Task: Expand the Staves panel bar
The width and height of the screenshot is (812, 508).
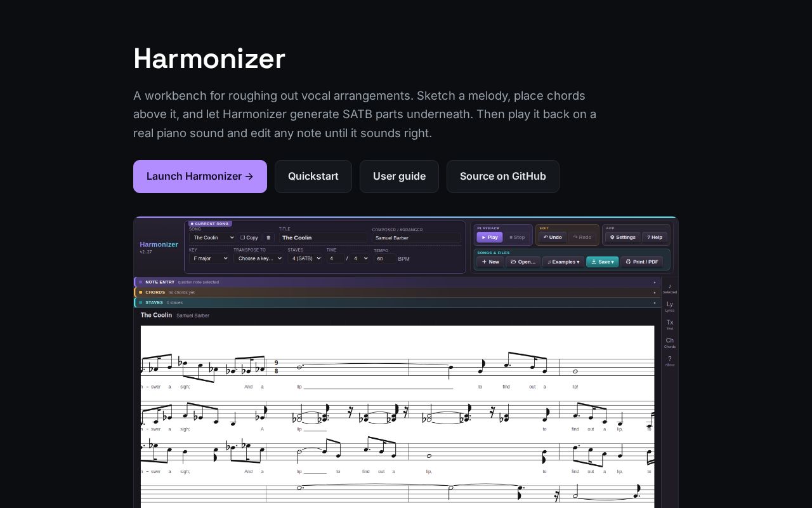Action: point(397,302)
